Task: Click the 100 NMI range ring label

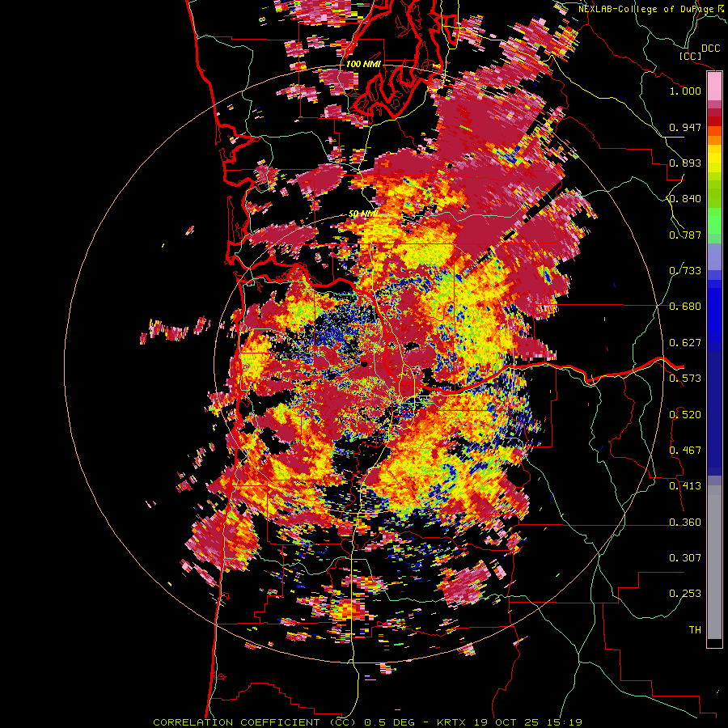Action: (363, 64)
